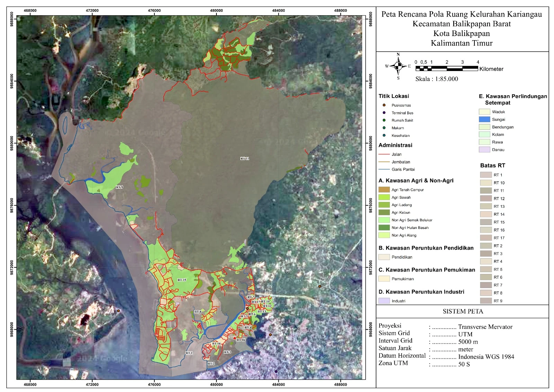Image resolution: width=554 pixels, height=392 pixels.
Task: Click the title 'Peta Rencana Pola Ruang Kelurahan Kariangau'
Action: pos(462,14)
